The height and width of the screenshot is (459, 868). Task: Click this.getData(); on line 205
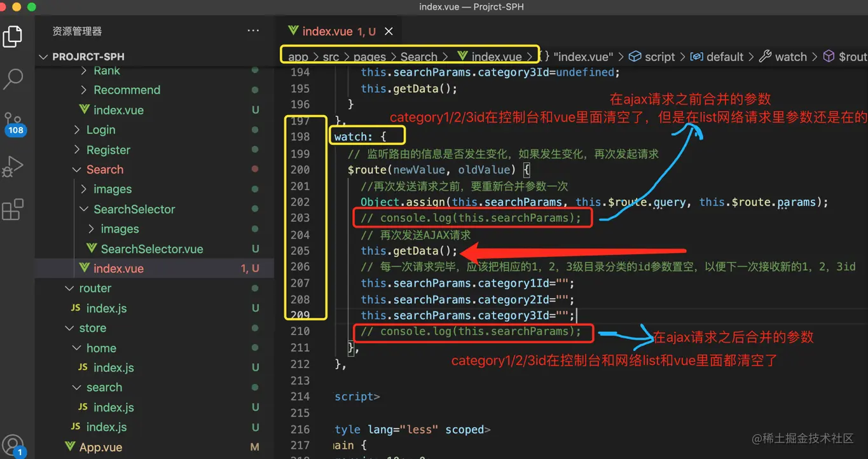[x=409, y=250]
